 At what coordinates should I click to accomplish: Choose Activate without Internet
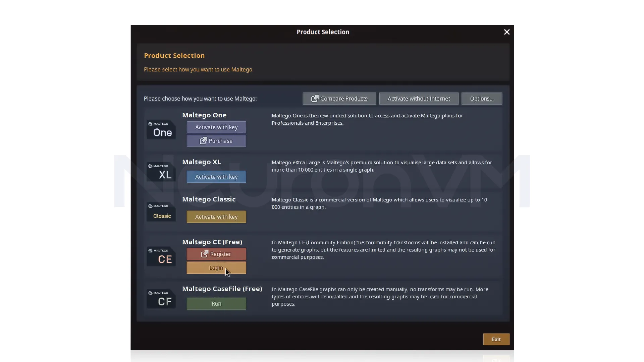tap(419, 99)
